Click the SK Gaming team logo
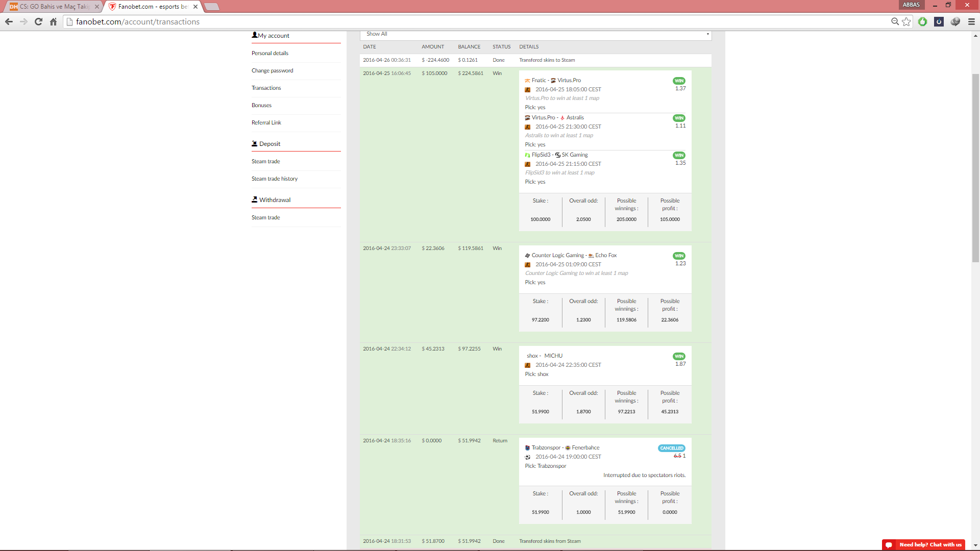Image resolution: width=980 pixels, height=551 pixels. (x=558, y=155)
